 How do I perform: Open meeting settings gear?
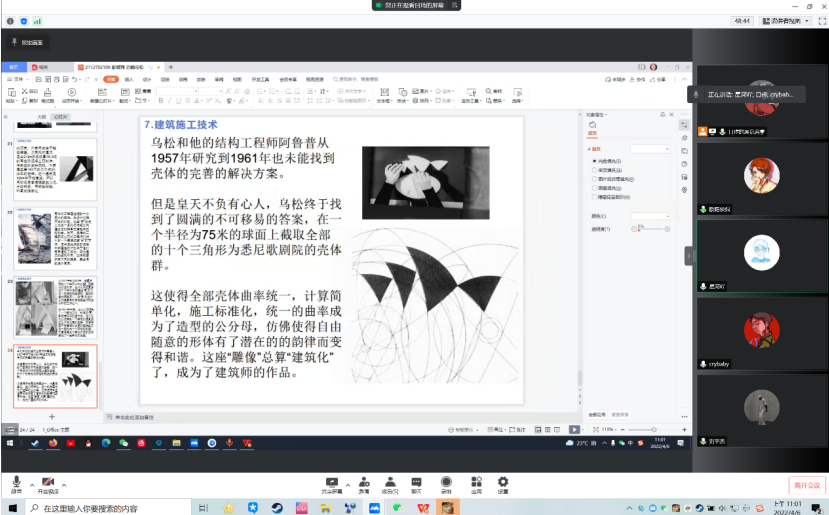pos(503,485)
